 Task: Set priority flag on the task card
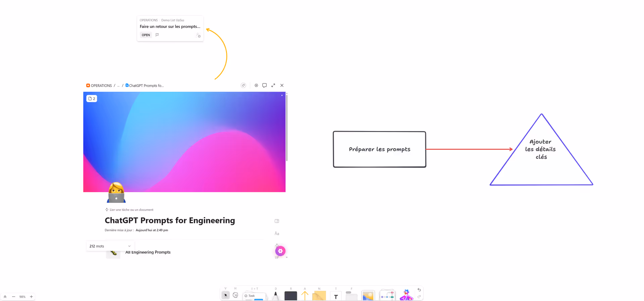pos(157,35)
